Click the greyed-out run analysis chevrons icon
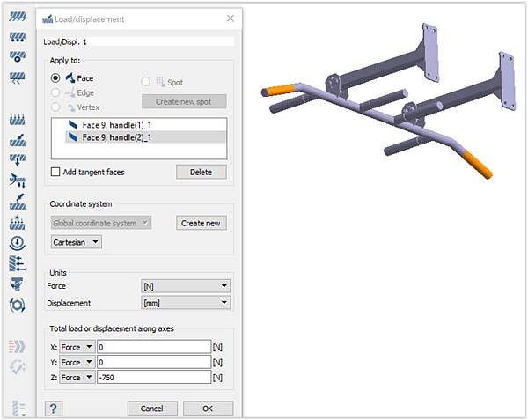The height and width of the screenshot is (420, 528). pos(17,346)
